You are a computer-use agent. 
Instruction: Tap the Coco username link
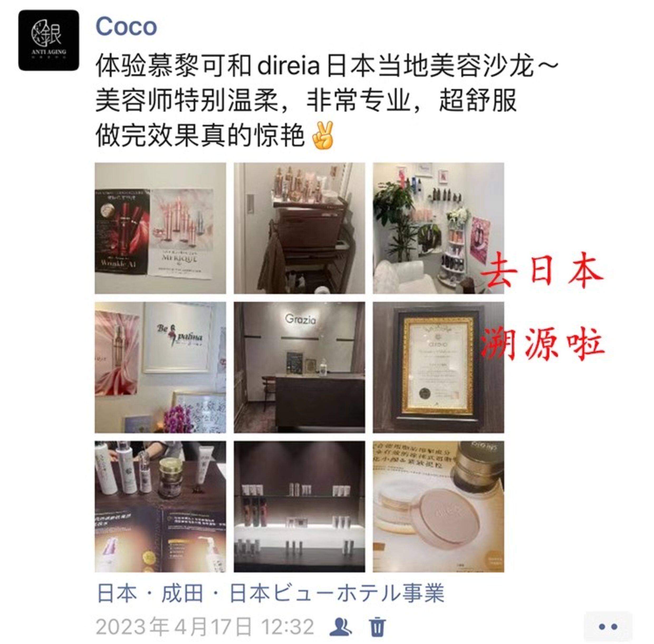[126, 26]
